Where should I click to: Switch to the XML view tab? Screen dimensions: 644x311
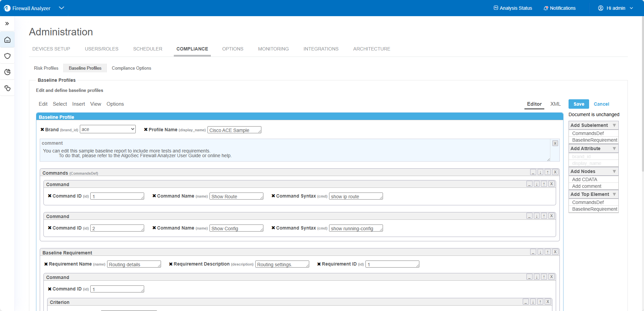point(555,104)
